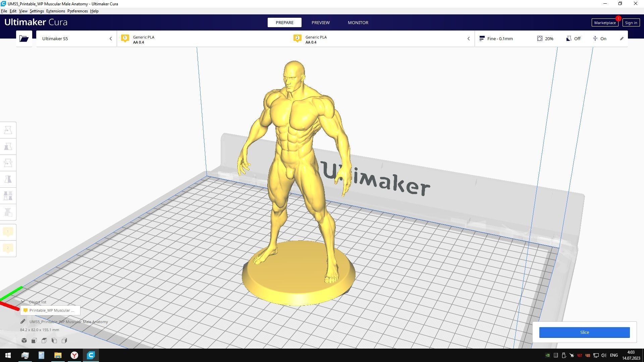
Task: Switch to top view cube icon
Action: [44, 341]
